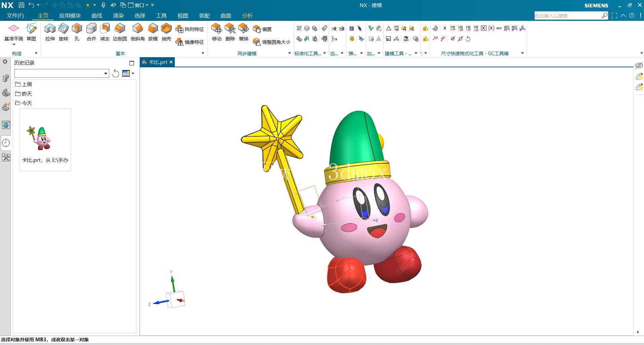Open the gear settings icon in left sidebar
Image resolution: width=644 pixels, height=345 pixels.
[5, 62]
